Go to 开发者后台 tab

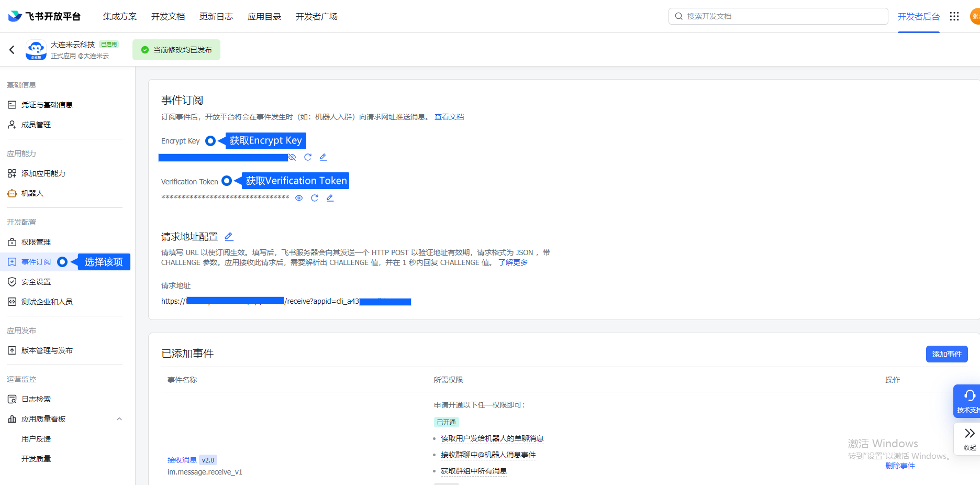pyautogui.click(x=918, y=16)
